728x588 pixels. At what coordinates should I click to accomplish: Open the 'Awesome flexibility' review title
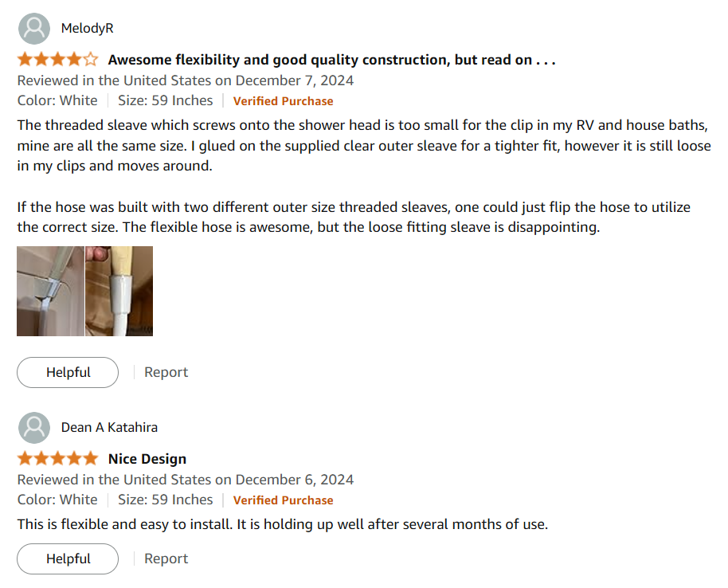point(331,60)
